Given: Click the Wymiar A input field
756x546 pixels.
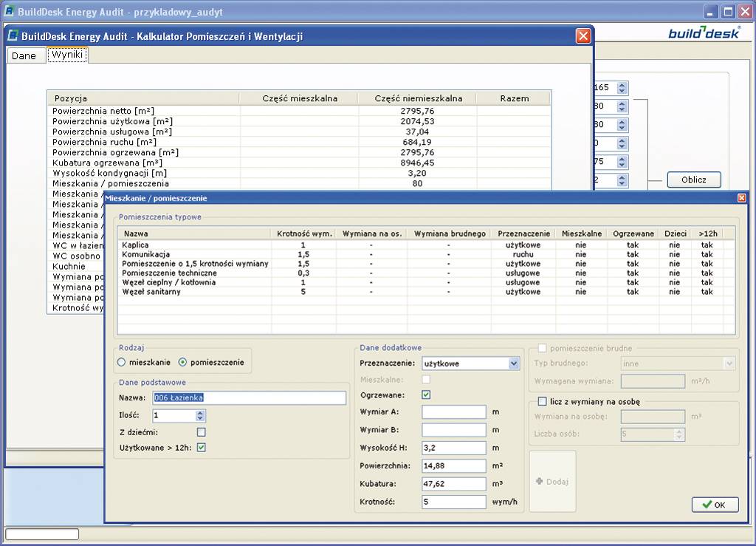Looking at the screenshot, I should coord(454,412).
